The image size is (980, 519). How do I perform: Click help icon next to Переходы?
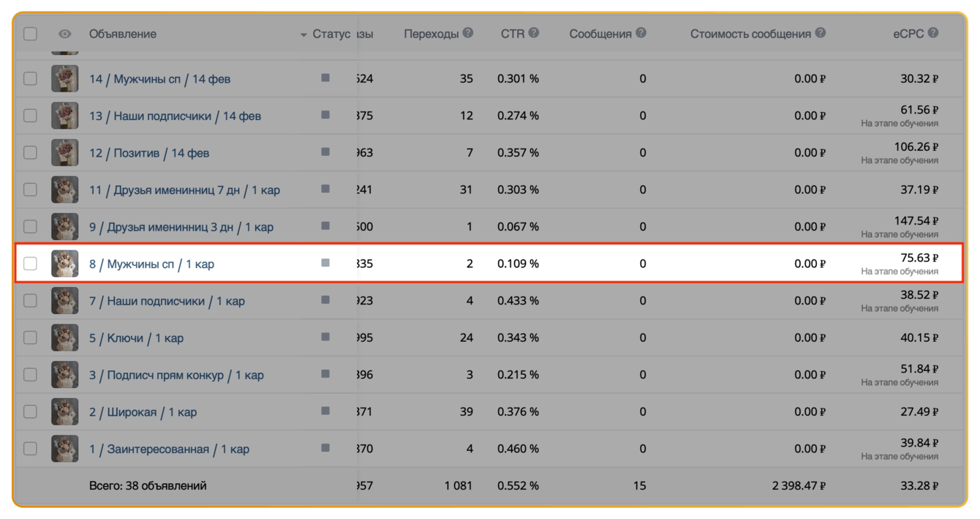pyautogui.click(x=468, y=33)
